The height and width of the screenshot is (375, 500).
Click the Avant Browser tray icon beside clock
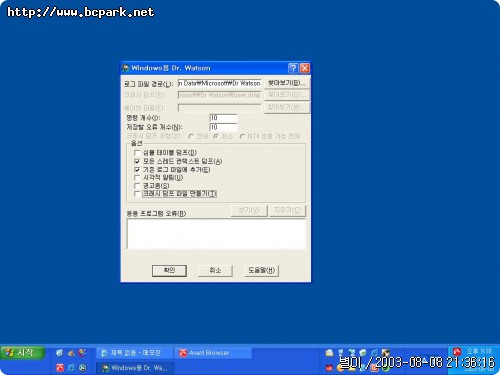[457, 351]
